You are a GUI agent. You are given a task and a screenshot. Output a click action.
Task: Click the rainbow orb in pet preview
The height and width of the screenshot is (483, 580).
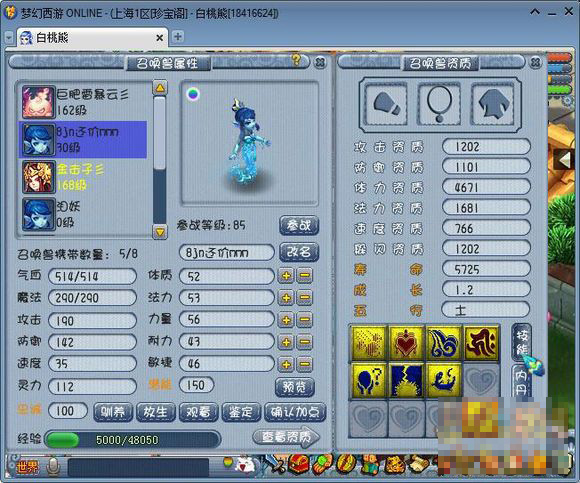[x=193, y=94]
